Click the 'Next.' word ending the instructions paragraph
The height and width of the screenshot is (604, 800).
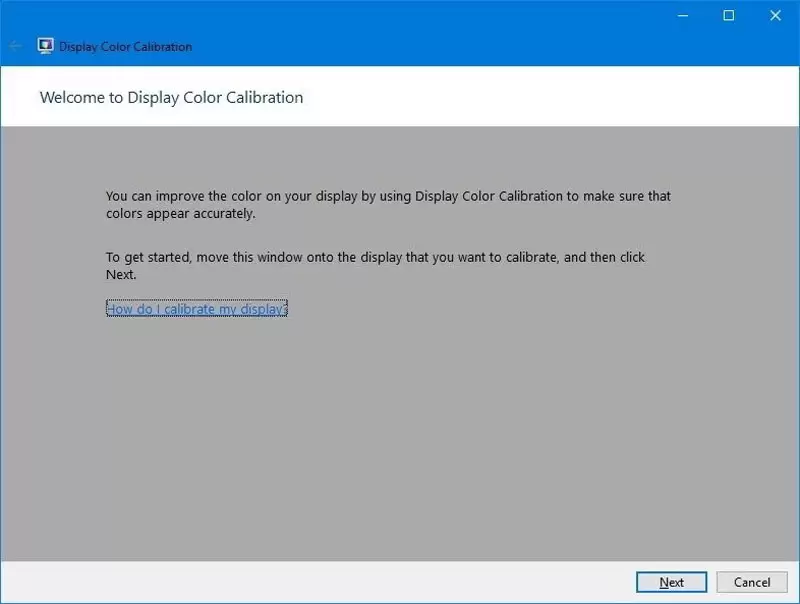point(121,274)
